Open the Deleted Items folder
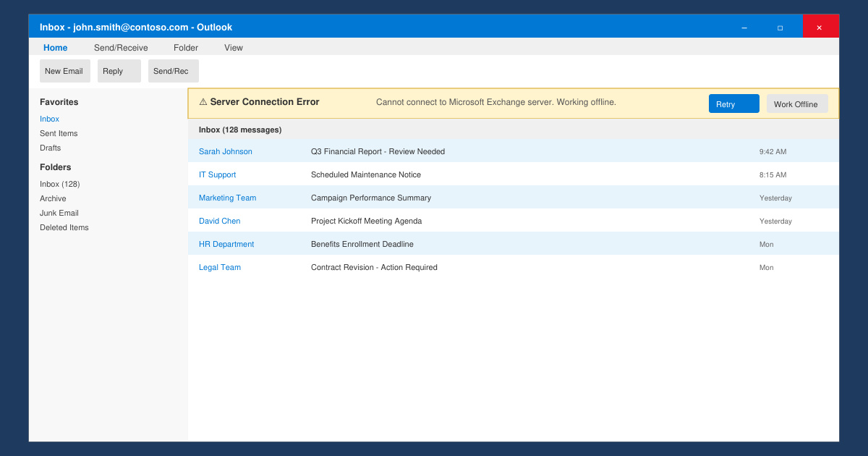The image size is (868, 456). tap(64, 227)
